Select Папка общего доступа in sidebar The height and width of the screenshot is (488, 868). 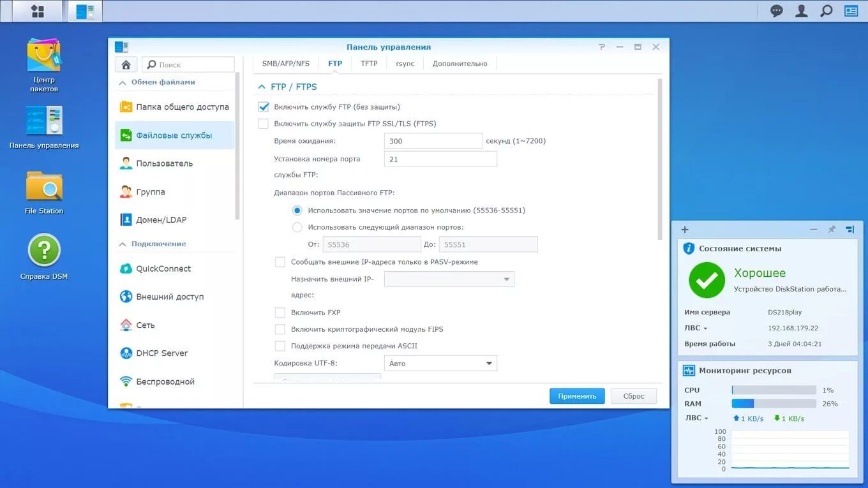[174, 107]
